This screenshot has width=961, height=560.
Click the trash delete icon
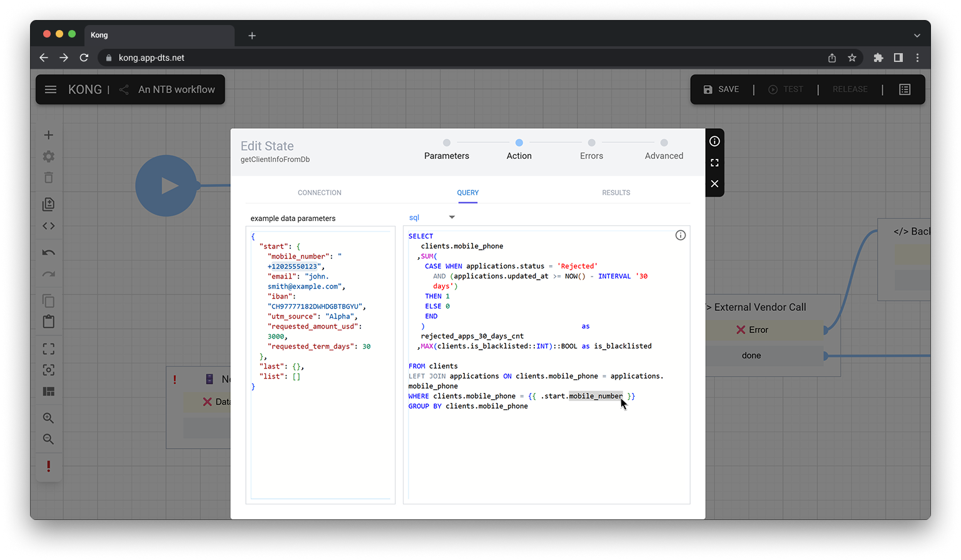pyautogui.click(x=48, y=178)
